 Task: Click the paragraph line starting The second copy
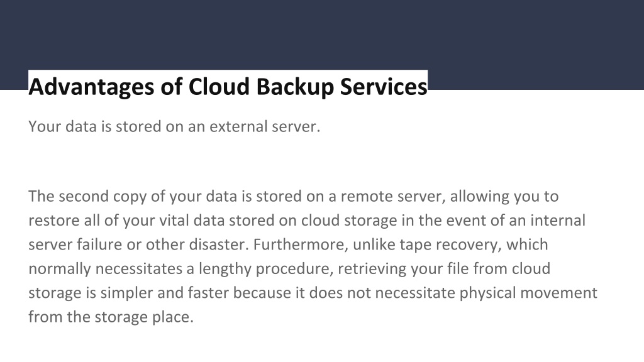click(293, 196)
